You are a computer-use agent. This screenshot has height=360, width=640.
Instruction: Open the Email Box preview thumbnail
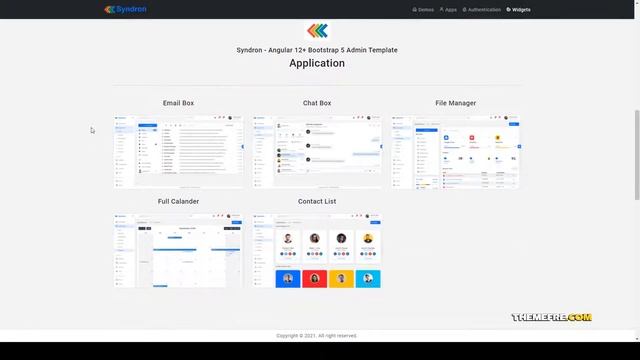pos(178,151)
